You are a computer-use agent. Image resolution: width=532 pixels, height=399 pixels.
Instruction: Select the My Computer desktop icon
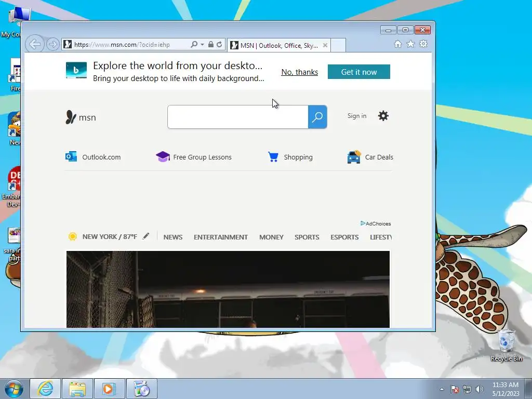[11, 21]
